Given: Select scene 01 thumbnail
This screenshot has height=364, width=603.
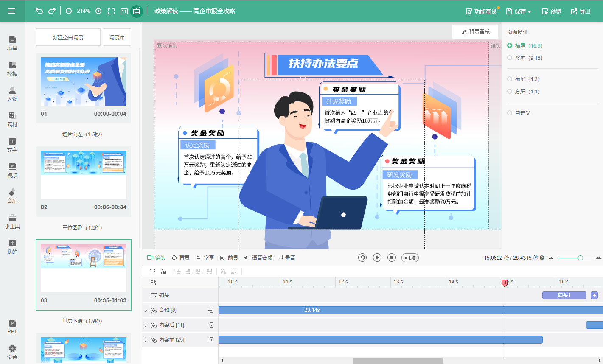Looking at the screenshot, I should (x=84, y=81).
